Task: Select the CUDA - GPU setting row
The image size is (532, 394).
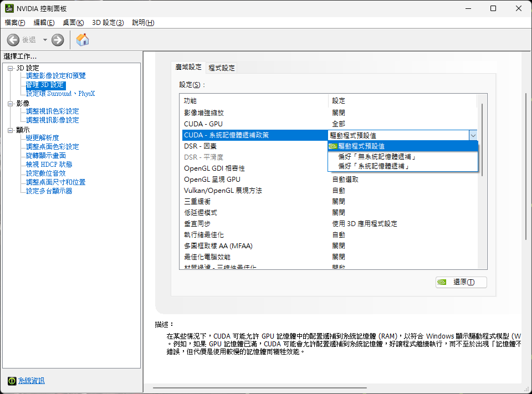Action: [330, 124]
